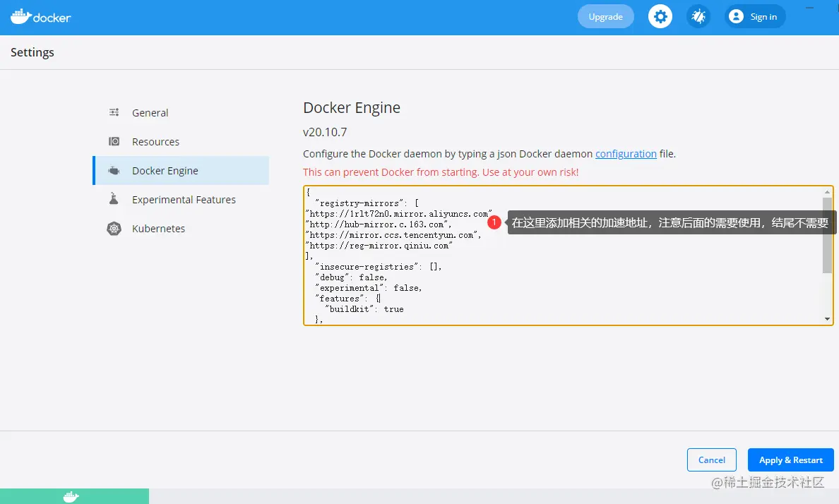Open the Resources settings tab
Viewport: 839px width, 504px height.
point(181,142)
